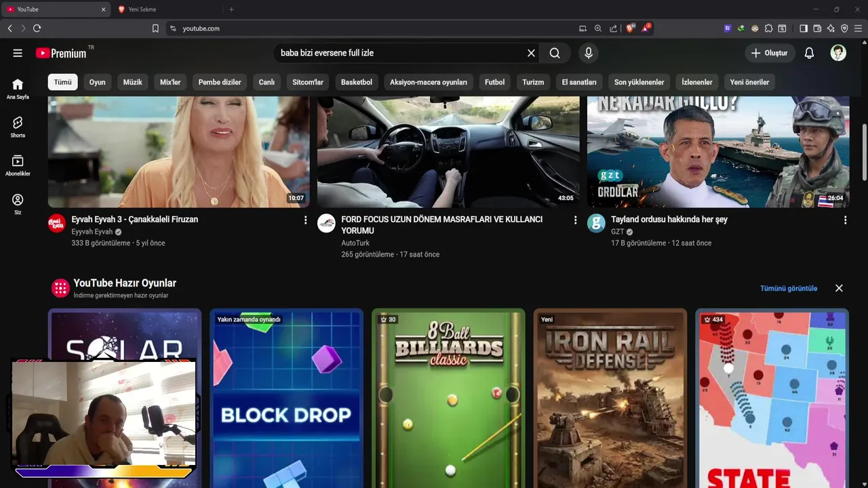Select the Oyun filter chip

tap(98, 82)
